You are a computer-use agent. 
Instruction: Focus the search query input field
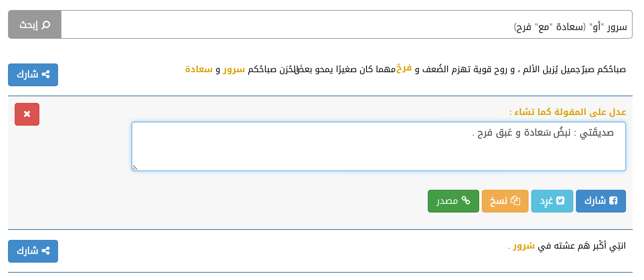346,24
